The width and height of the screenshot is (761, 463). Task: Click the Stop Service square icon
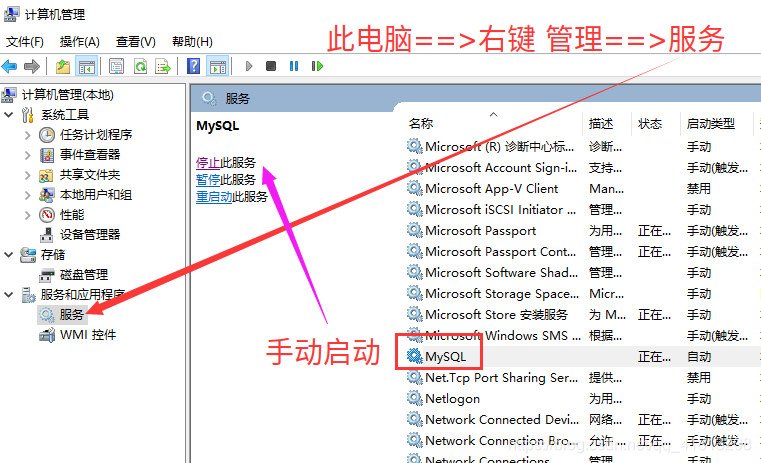[x=271, y=66]
